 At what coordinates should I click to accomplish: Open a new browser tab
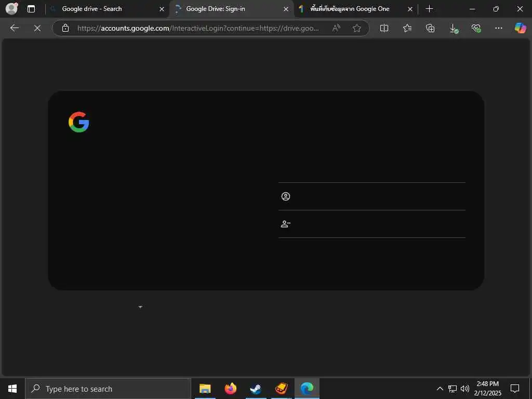429,9
